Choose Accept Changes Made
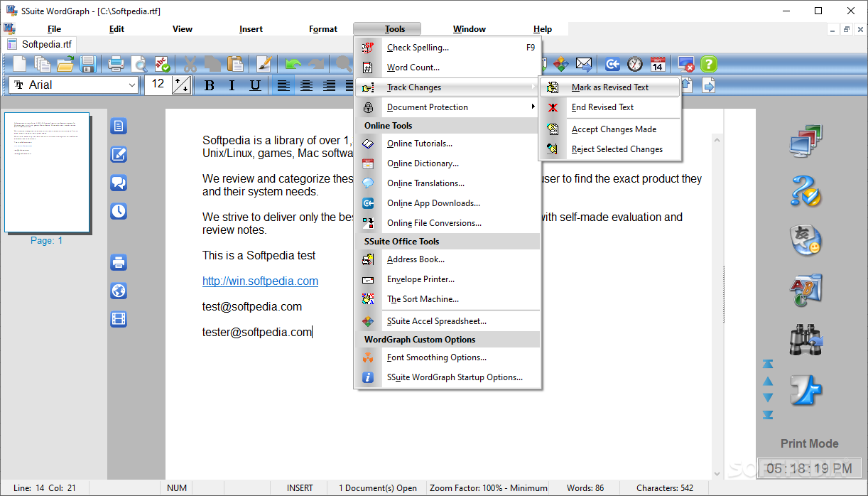868x496 pixels. coord(610,129)
